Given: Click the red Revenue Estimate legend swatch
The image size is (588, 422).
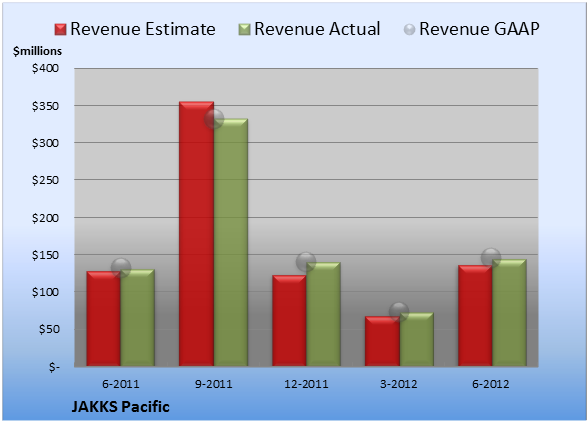Looking at the screenshot, I should pyautogui.click(x=60, y=29).
